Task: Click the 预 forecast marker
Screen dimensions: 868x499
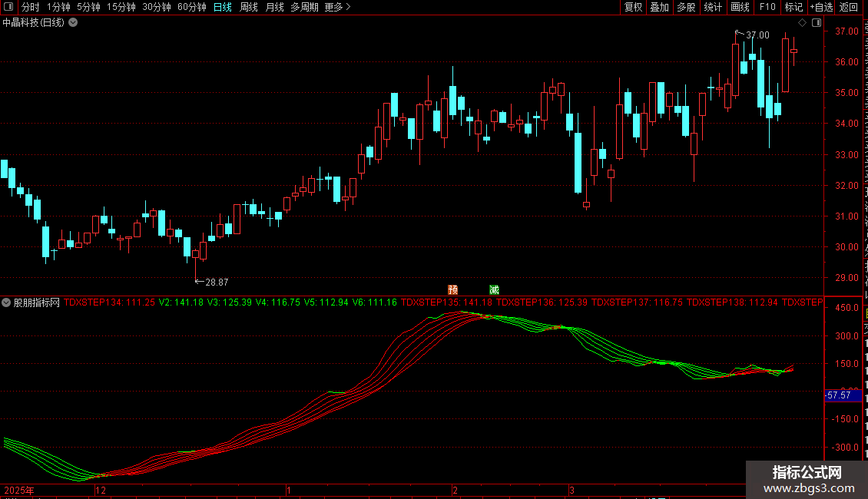Action: point(453,290)
